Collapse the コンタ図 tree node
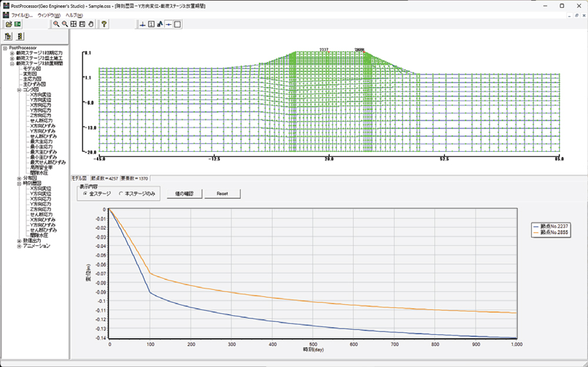588x367 pixels. click(x=19, y=90)
